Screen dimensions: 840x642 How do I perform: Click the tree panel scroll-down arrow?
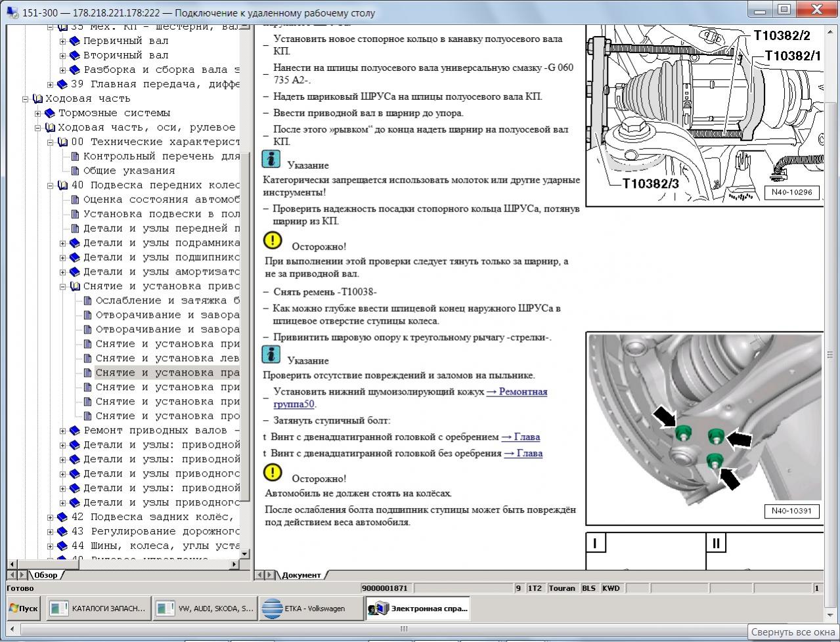tap(246, 553)
